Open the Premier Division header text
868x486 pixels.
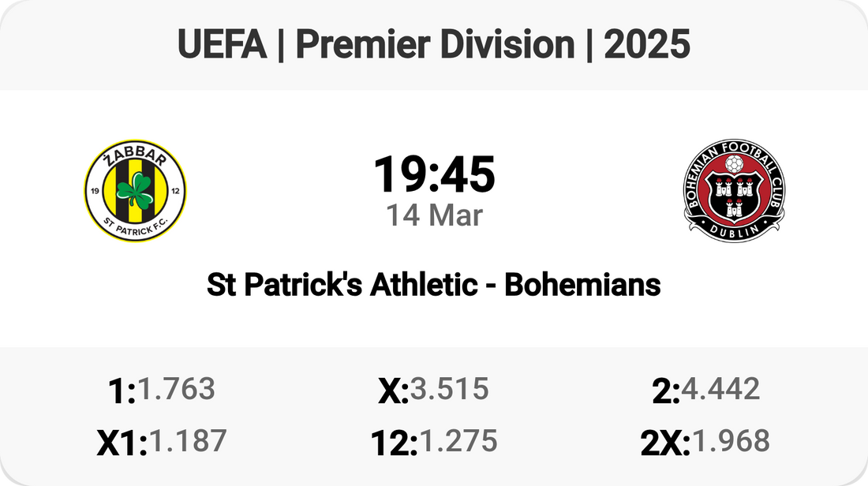coord(435,45)
